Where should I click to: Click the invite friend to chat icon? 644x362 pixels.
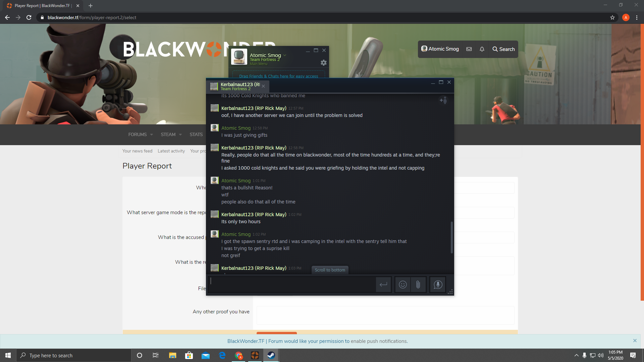click(x=443, y=100)
